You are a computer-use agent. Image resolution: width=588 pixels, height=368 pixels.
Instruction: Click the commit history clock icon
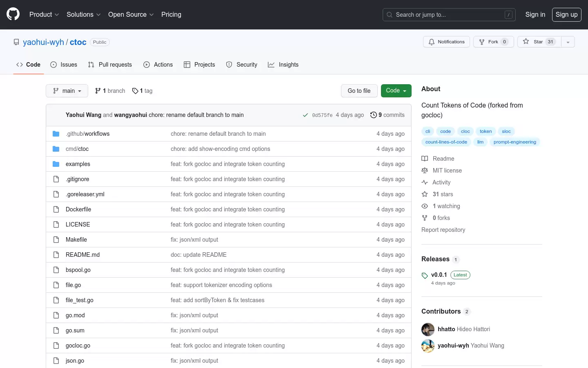[x=373, y=115]
